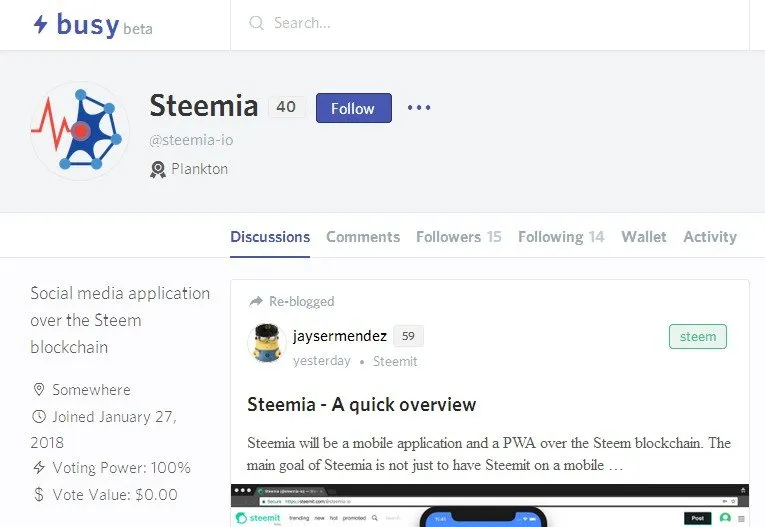Switch to the Discussions tab
765x527 pixels.
(270, 237)
